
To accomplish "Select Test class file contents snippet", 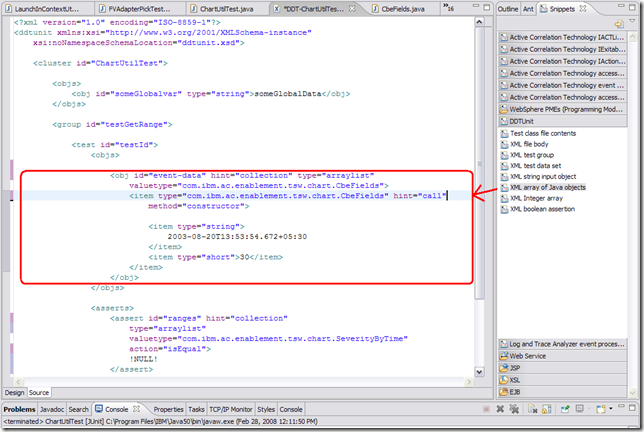I will pyautogui.click(x=538, y=133).
